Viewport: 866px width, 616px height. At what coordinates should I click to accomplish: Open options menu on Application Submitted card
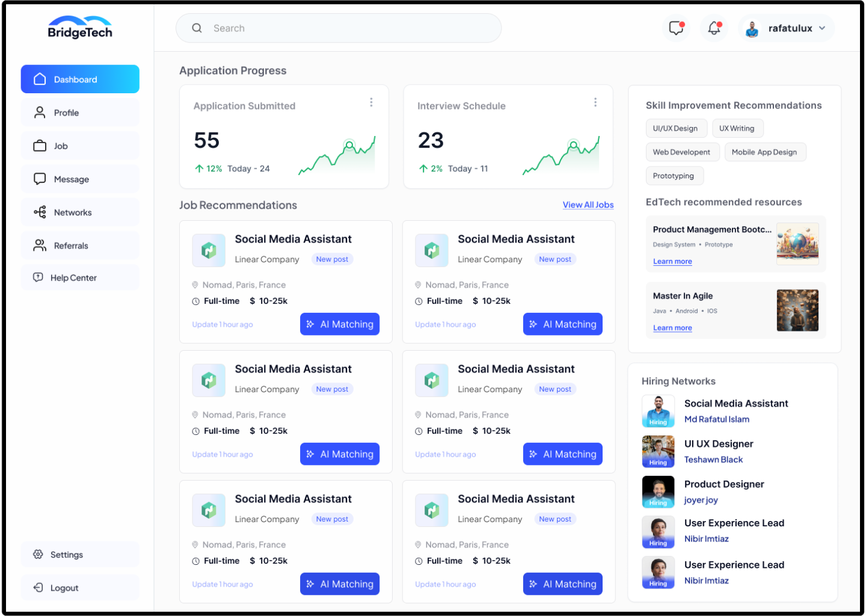(371, 102)
